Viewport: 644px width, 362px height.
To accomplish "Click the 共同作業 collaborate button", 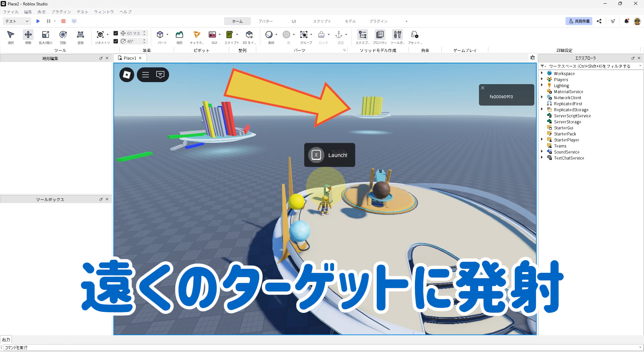I will tap(579, 21).
